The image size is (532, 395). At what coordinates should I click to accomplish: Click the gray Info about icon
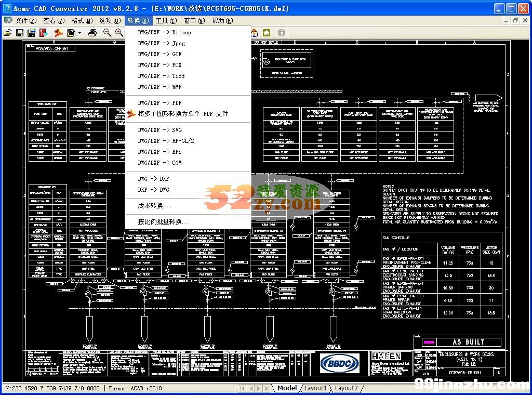point(281,33)
